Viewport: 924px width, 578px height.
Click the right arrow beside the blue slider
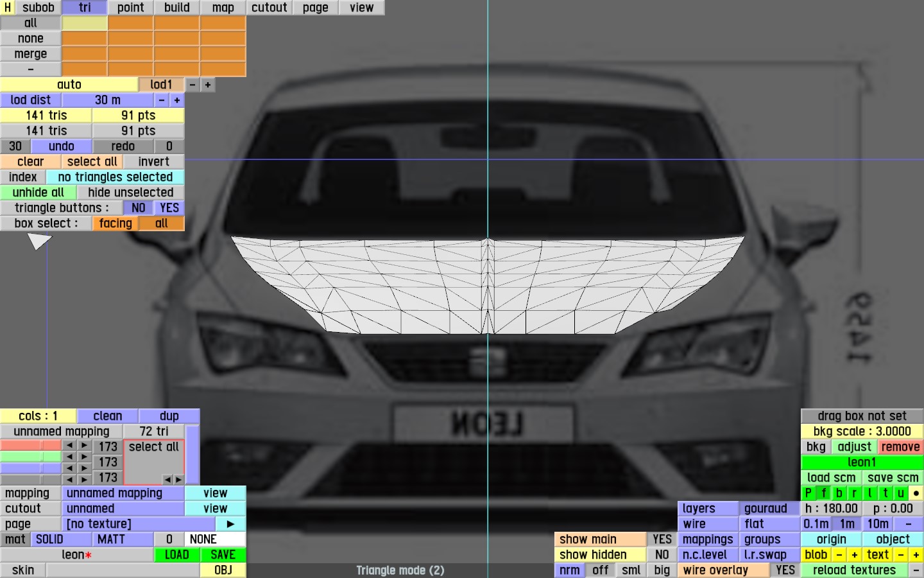(85, 468)
